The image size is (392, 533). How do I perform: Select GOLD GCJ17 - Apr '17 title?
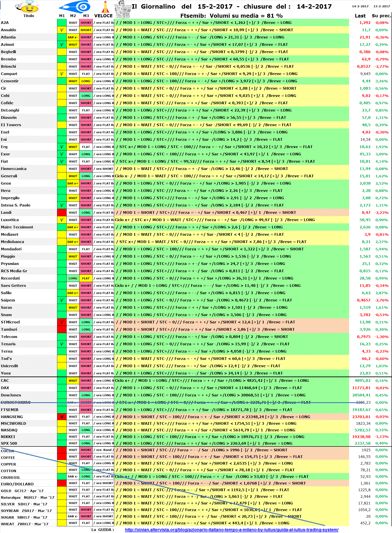22,491
